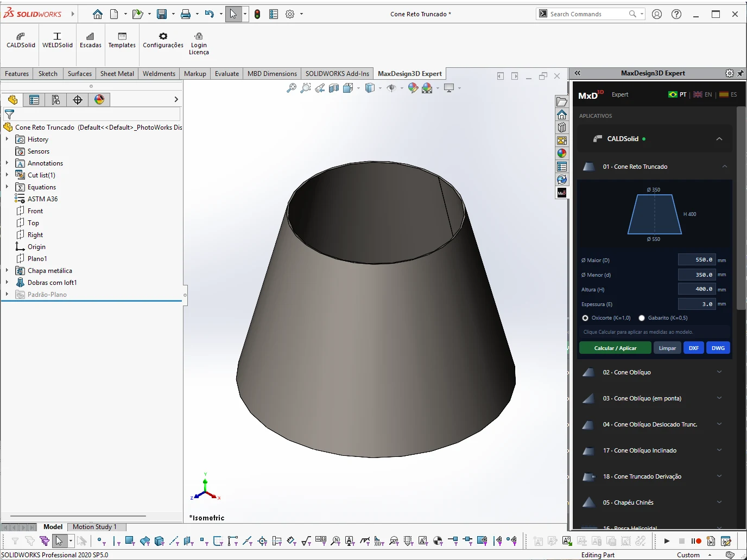Image resolution: width=747 pixels, height=560 pixels.
Task: Create a New document
Action: 114,14
